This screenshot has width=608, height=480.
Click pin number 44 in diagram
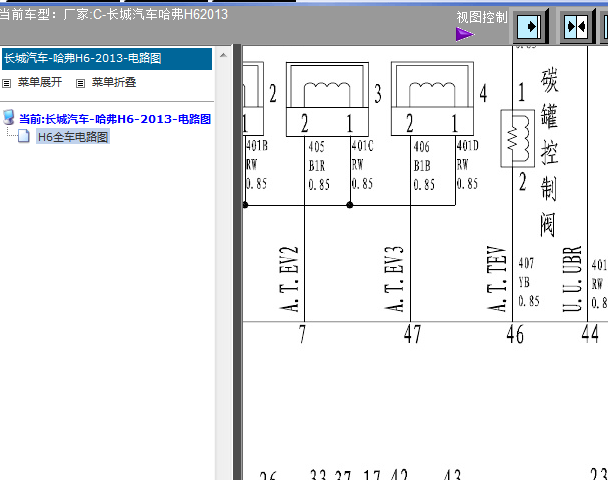(590, 333)
